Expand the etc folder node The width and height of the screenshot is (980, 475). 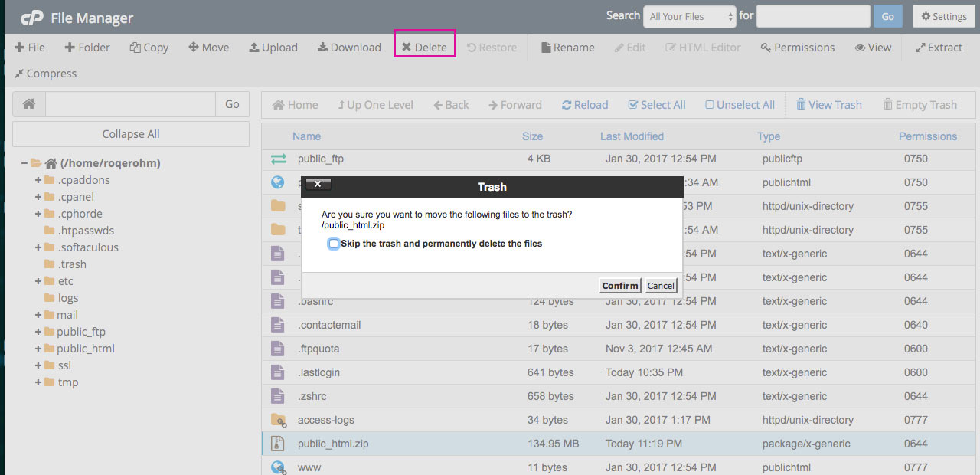point(38,281)
